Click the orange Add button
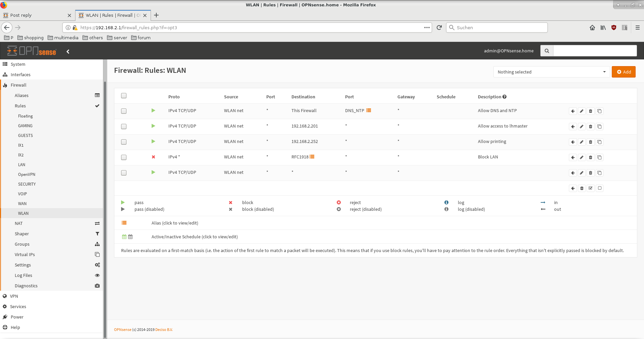Screen dimensions: 644x339 pos(624,72)
